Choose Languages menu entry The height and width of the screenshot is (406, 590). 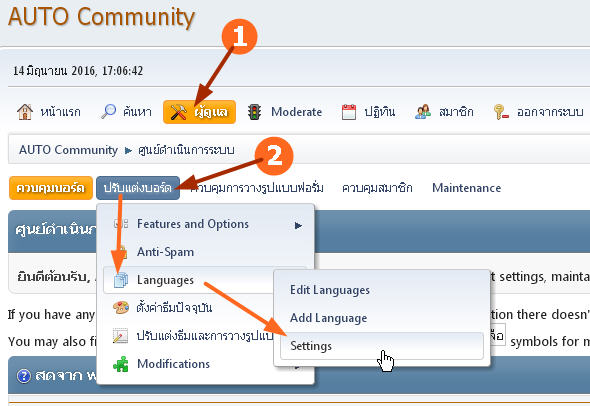coord(189,280)
